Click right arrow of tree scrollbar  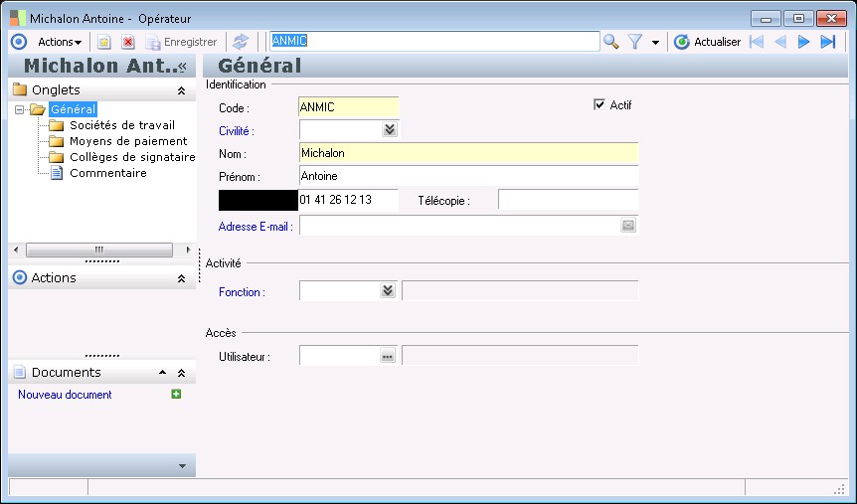coord(189,250)
